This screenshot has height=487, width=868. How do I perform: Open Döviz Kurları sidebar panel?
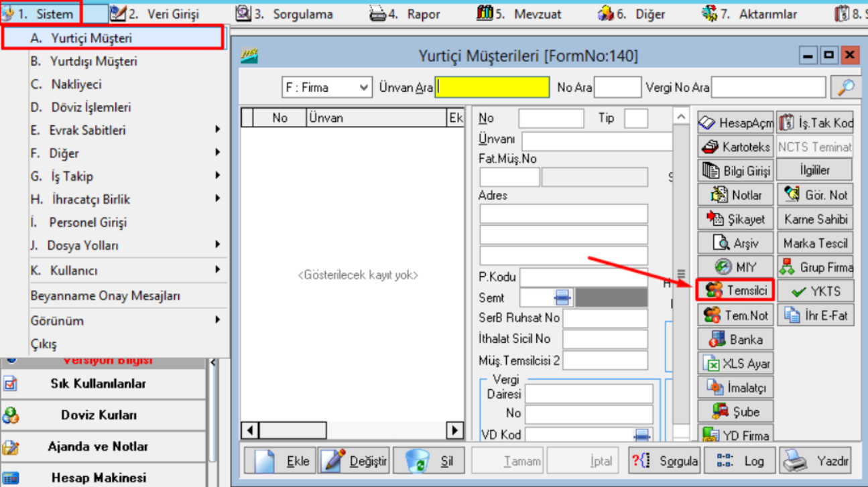pos(99,415)
